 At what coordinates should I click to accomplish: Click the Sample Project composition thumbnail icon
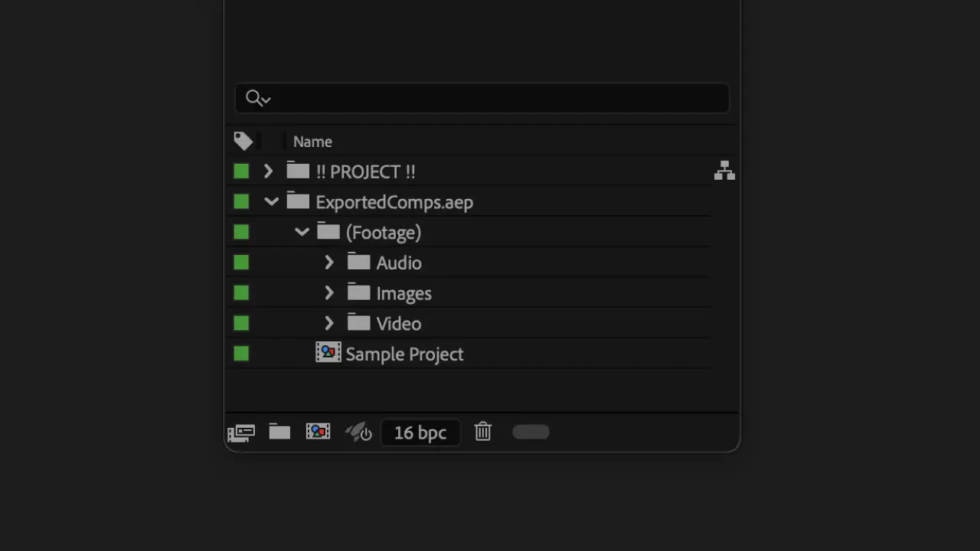coord(328,353)
